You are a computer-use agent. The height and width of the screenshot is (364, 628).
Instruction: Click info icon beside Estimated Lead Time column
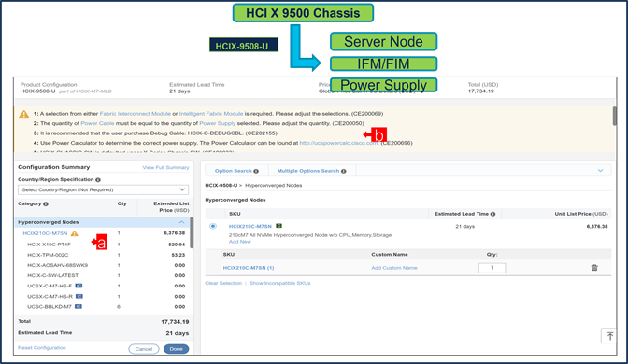pos(493,214)
